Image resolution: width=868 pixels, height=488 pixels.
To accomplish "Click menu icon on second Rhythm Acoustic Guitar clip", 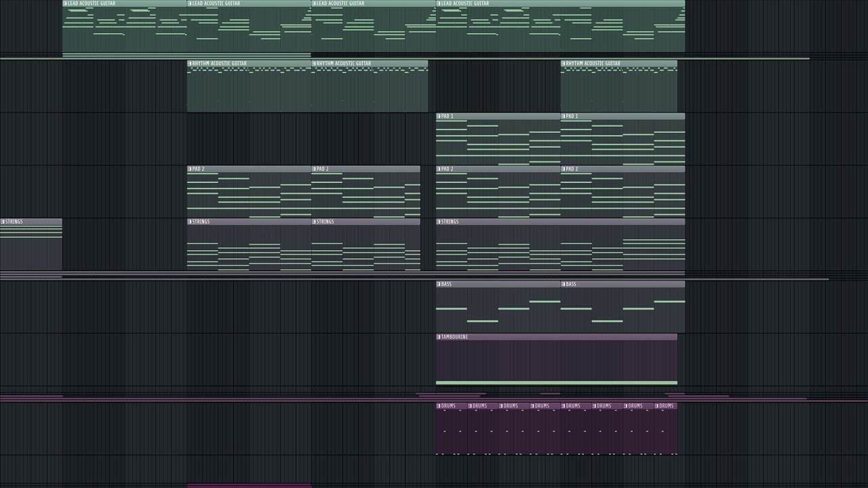I will tap(314, 64).
